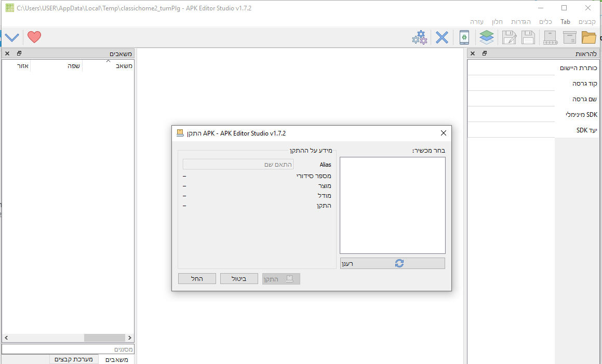
Task: Click the מסננים filter input field
Action: [68, 349]
